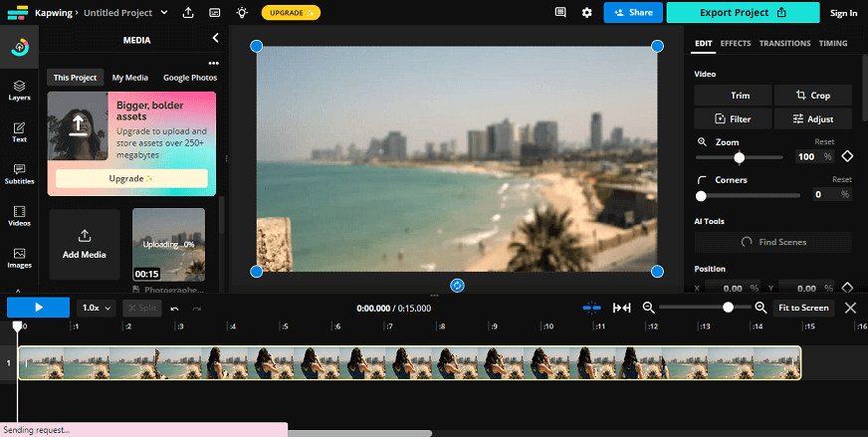Click the Corners radius slider
The height and width of the screenshot is (437, 868).
748,195
